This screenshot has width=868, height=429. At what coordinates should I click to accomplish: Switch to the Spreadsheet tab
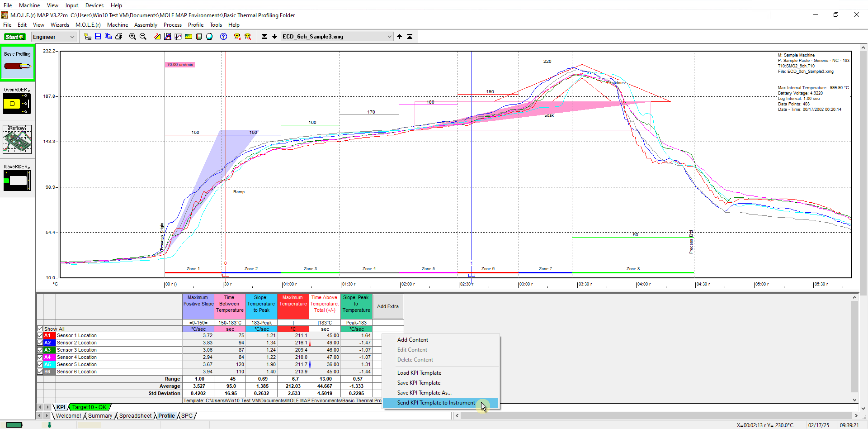pos(135,416)
